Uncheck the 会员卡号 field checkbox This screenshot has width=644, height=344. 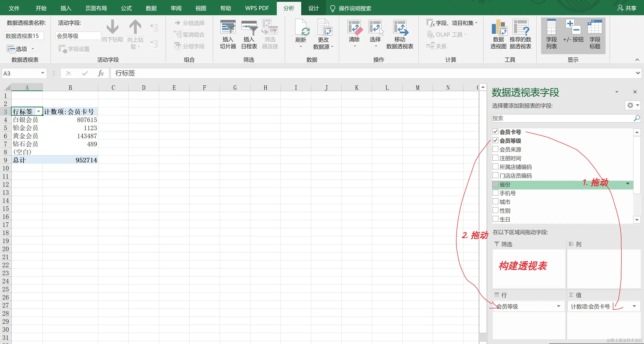[495, 132]
